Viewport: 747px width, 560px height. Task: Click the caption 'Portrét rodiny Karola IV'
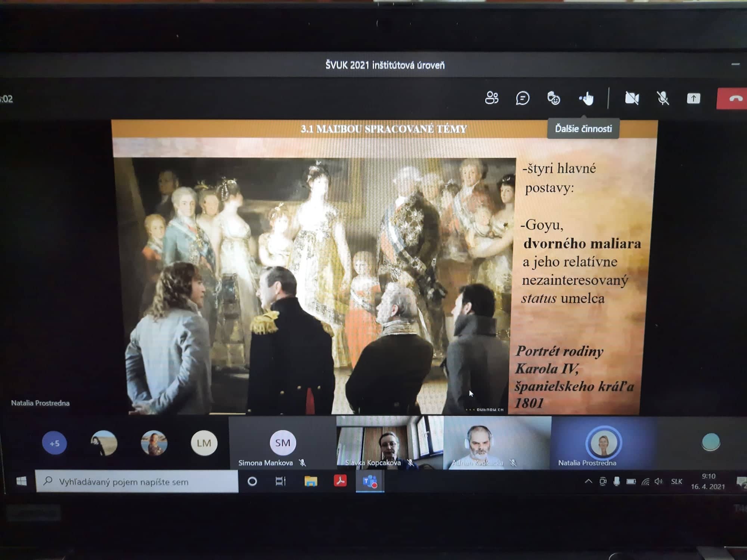tap(559, 360)
